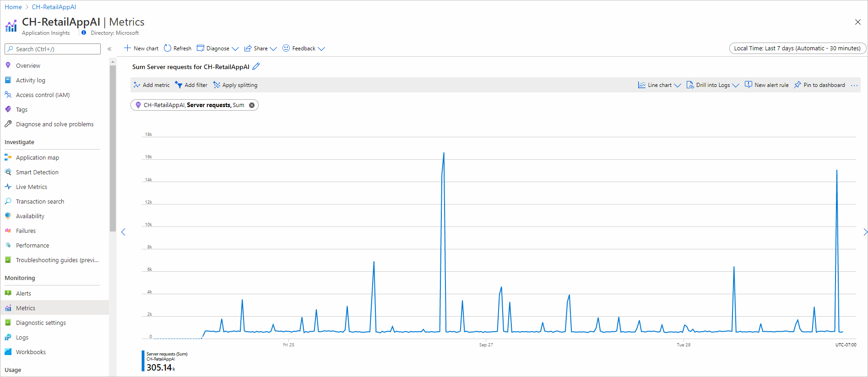Click the Performance icon
Screen dimensions: 868x377
(8, 245)
